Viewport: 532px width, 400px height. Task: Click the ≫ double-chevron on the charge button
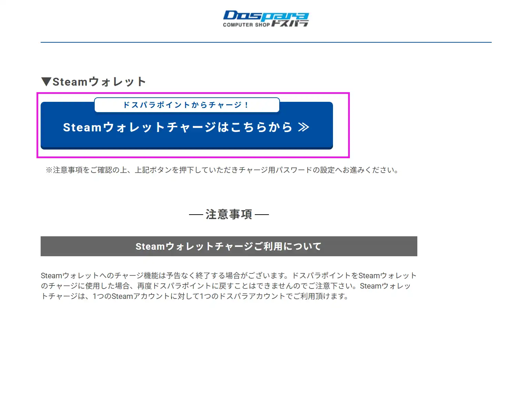(303, 127)
